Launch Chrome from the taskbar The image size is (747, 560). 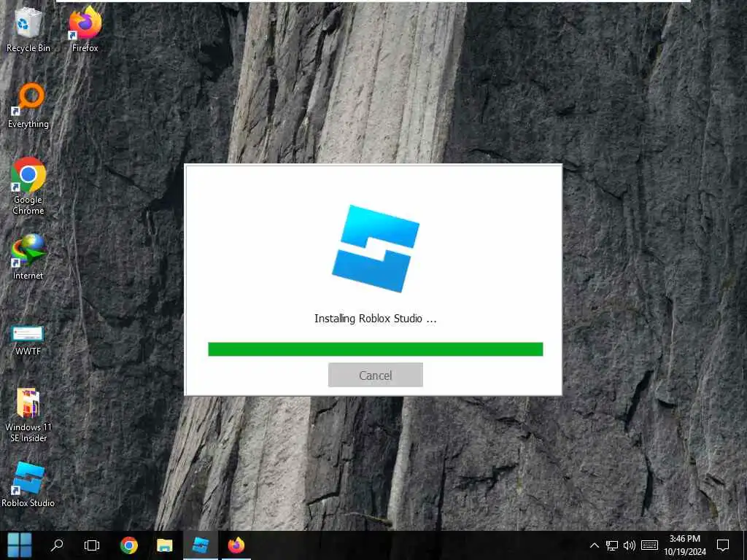coord(128,545)
